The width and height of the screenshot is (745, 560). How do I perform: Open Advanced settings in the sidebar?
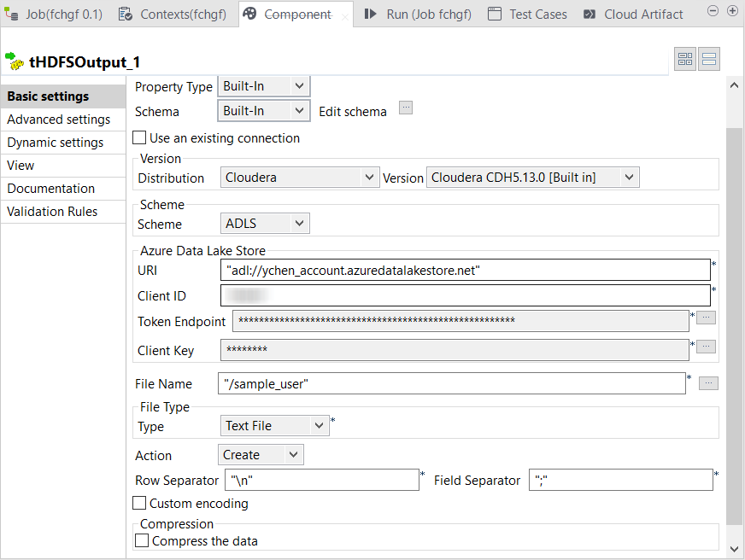tap(59, 120)
